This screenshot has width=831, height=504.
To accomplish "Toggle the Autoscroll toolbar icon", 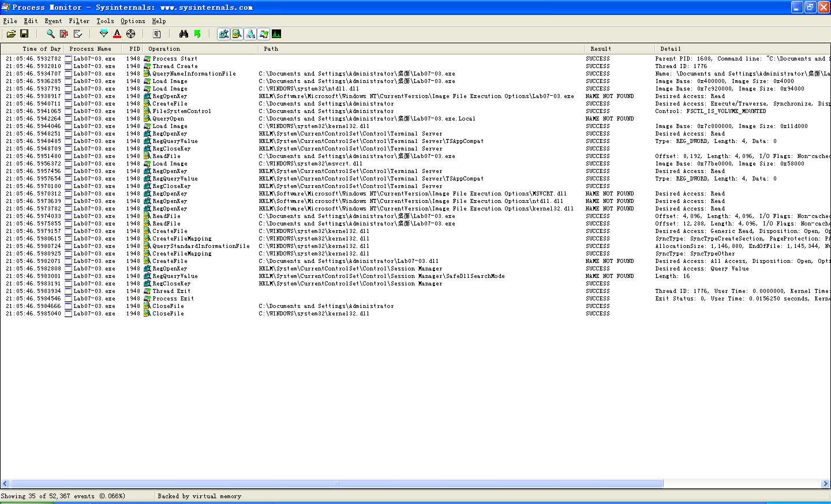I will pyautogui.click(x=64, y=34).
